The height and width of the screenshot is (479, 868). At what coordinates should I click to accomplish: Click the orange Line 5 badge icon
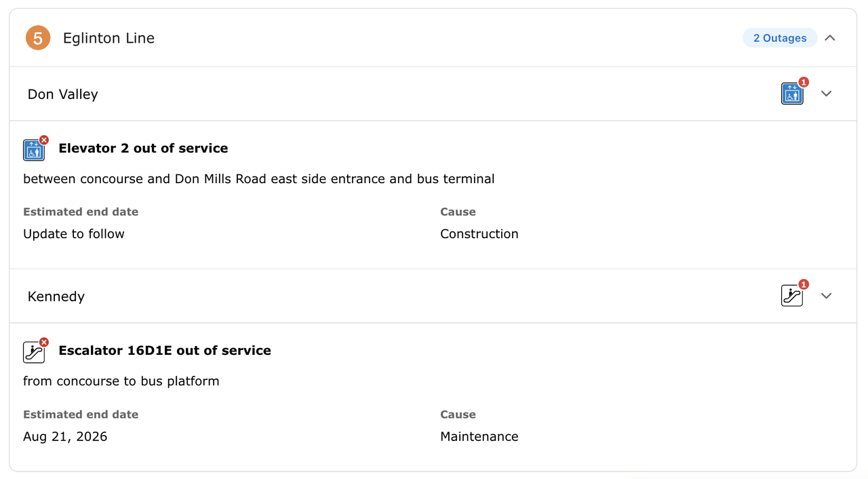pyautogui.click(x=38, y=38)
